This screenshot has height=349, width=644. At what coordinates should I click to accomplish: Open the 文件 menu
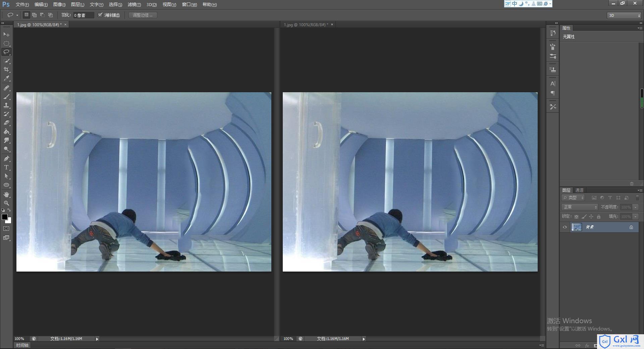click(x=22, y=4)
